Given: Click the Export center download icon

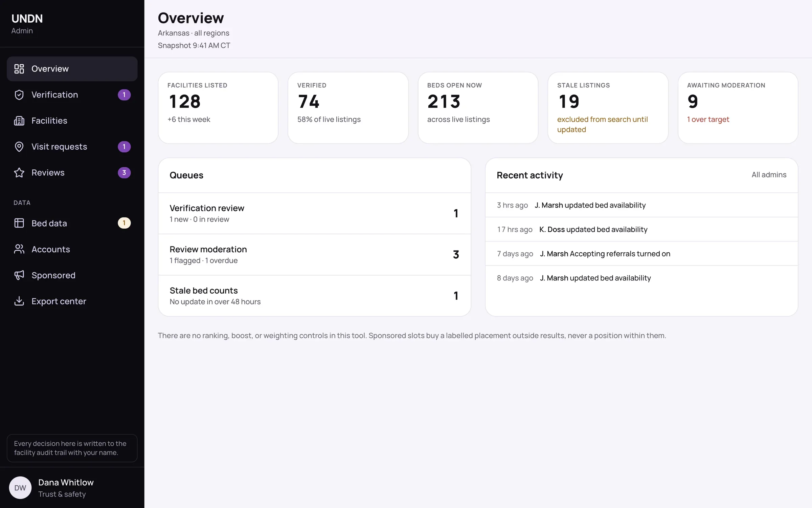Looking at the screenshot, I should (19, 301).
